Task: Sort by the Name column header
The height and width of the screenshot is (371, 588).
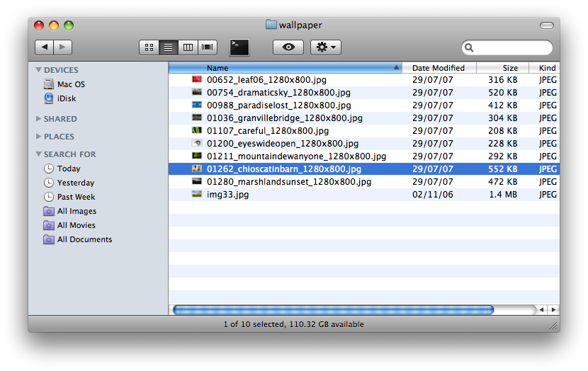Action: tap(285, 68)
